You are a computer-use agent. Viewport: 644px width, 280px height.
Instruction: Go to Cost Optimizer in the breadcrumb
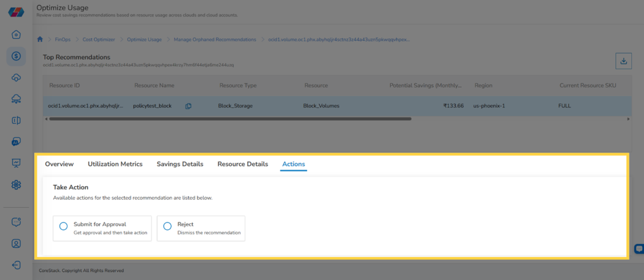(x=99, y=39)
